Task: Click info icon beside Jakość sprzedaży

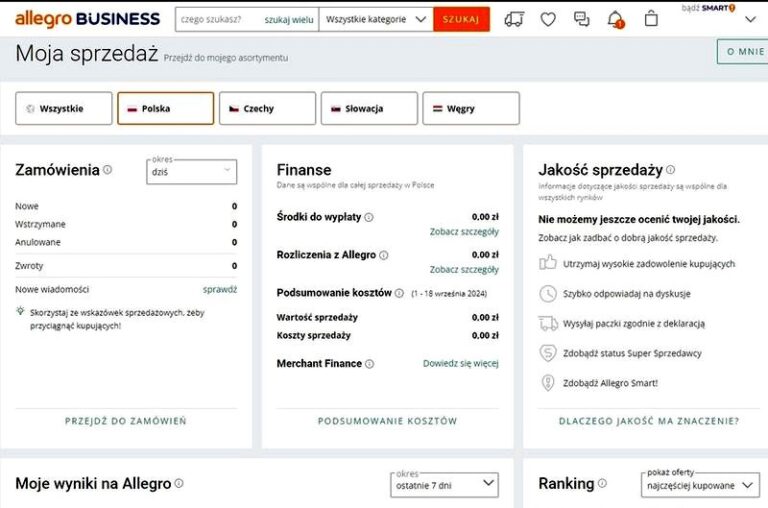Action: pyautogui.click(x=671, y=169)
